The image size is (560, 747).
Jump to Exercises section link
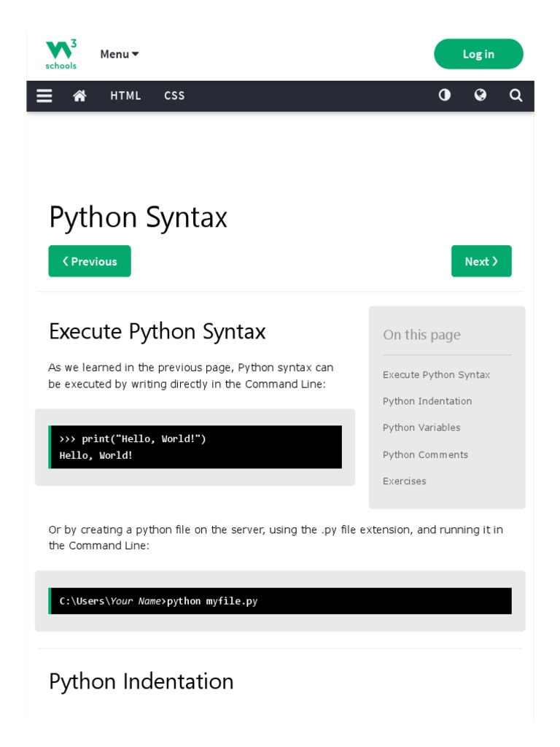coord(405,481)
